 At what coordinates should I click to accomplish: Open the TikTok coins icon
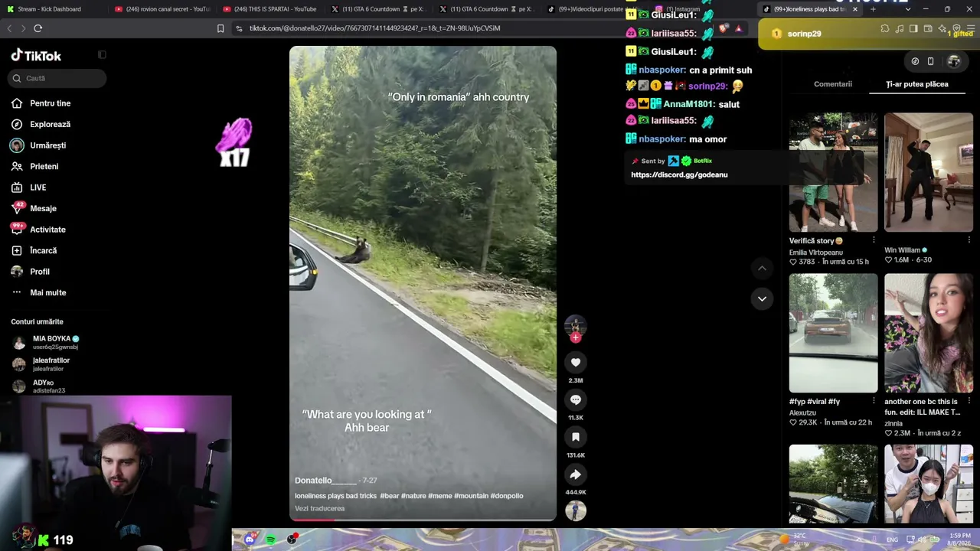coord(915,61)
